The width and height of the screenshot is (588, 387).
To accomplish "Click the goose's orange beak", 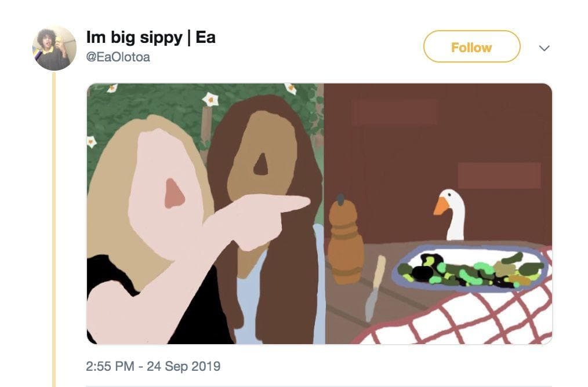I will coord(441,206).
